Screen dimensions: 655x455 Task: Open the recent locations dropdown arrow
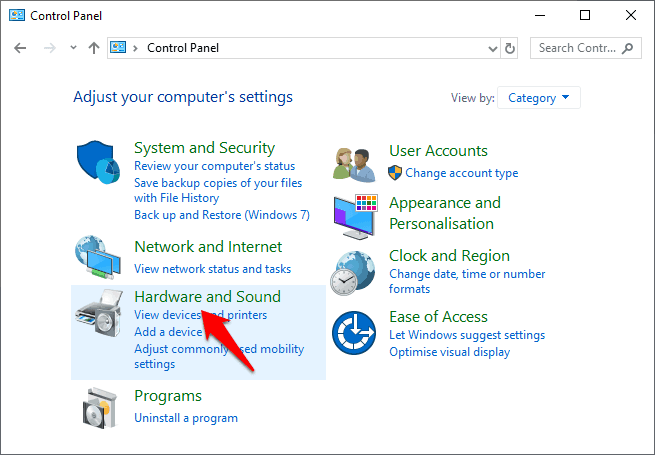pos(74,48)
